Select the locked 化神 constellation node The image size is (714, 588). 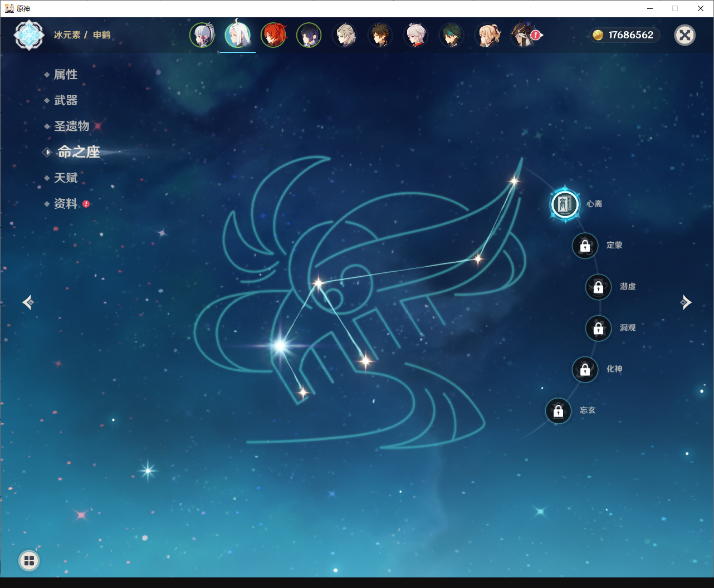point(585,369)
